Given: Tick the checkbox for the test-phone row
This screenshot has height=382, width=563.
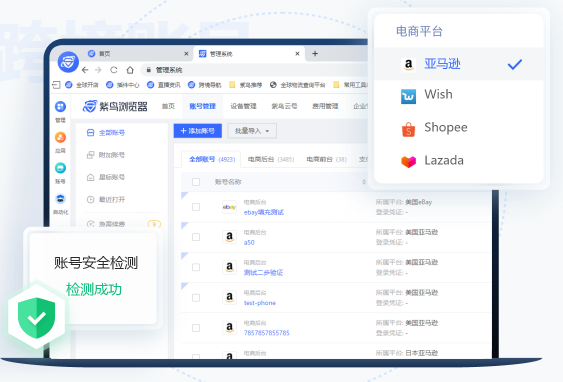Looking at the screenshot, I should [x=196, y=298].
